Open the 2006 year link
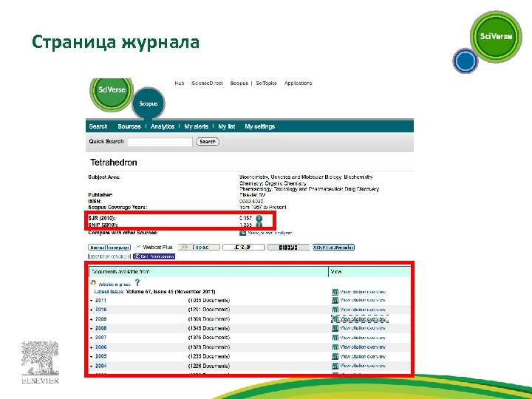532x399 pixels. click(100, 347)
